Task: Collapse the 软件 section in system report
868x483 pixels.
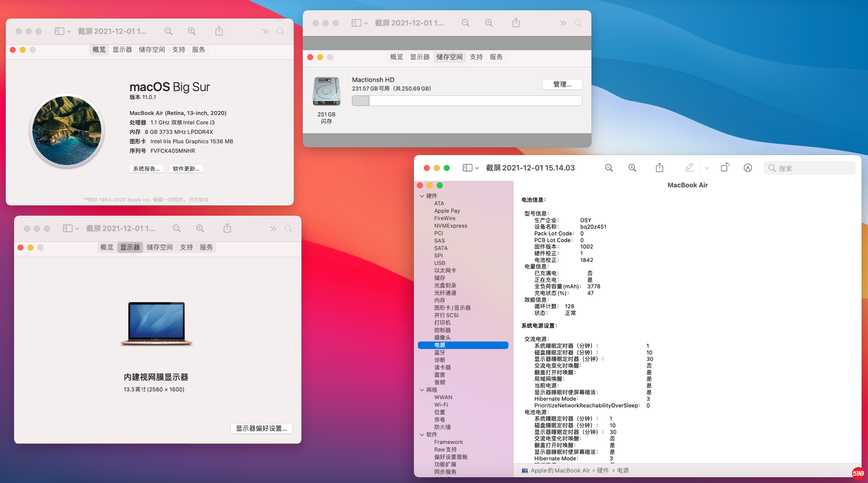Action: pos(422,435)
